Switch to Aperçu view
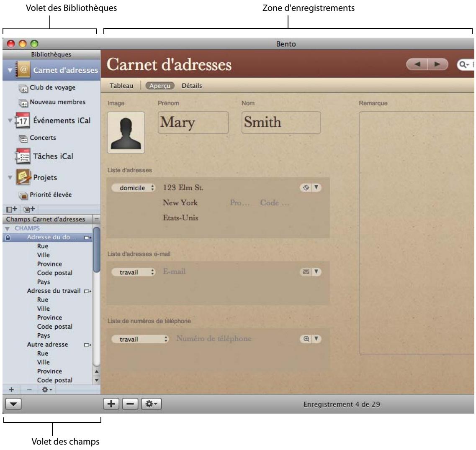 [x=160, y=86]
